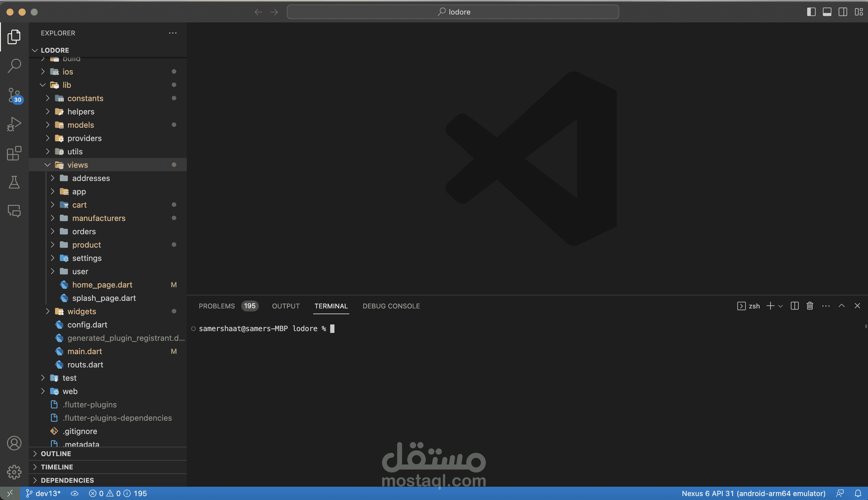Screen dimensions: 868x500
Task: Split the terminal pane
Action: click(x=794, y=306)
